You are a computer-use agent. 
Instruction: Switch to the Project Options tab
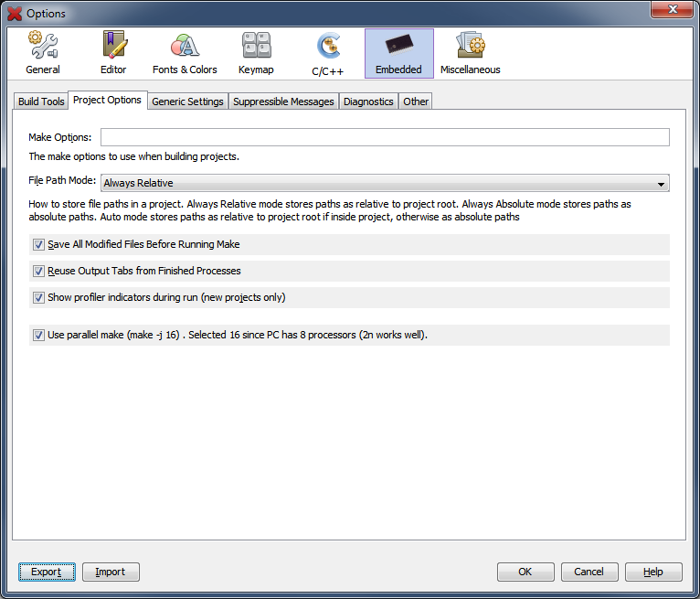tap(107, 100)
